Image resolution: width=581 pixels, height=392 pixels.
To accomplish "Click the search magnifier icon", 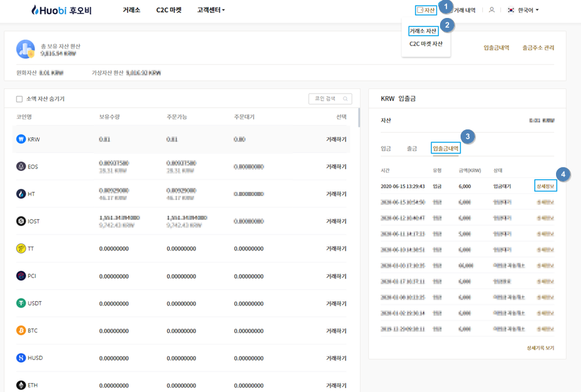I will pyautogui.click(x=345, y=99).
